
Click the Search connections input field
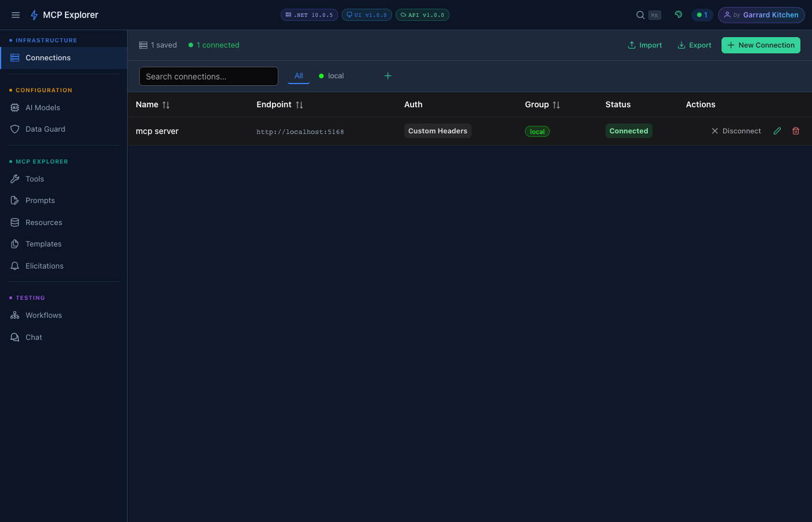208,76
